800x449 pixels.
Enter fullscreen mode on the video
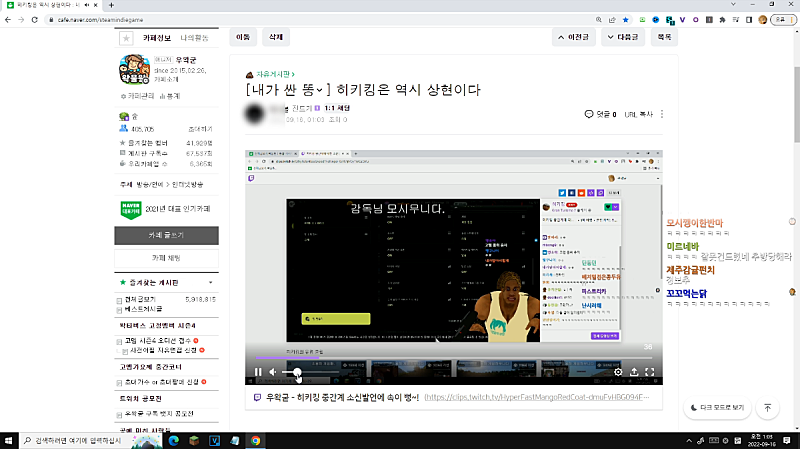(650, 372)
